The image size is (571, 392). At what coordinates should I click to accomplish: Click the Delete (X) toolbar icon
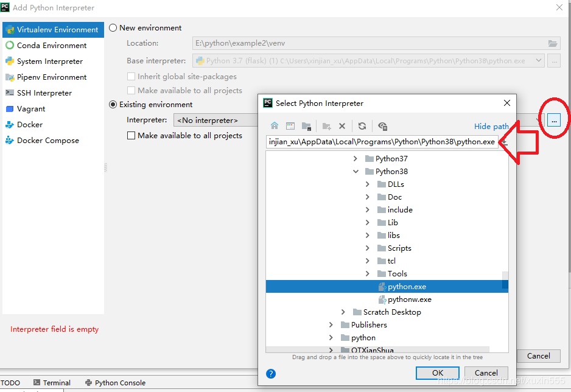pyautogui.click(x=342, y=126)
